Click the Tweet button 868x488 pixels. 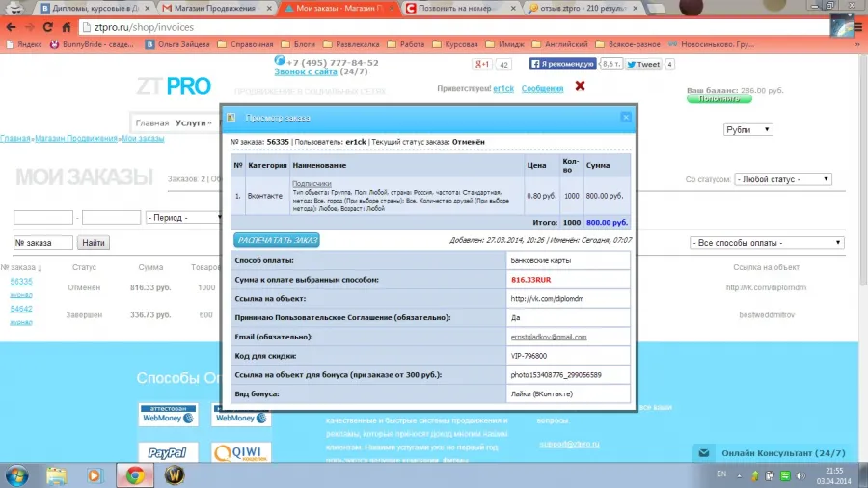click(x=643, y=65)
